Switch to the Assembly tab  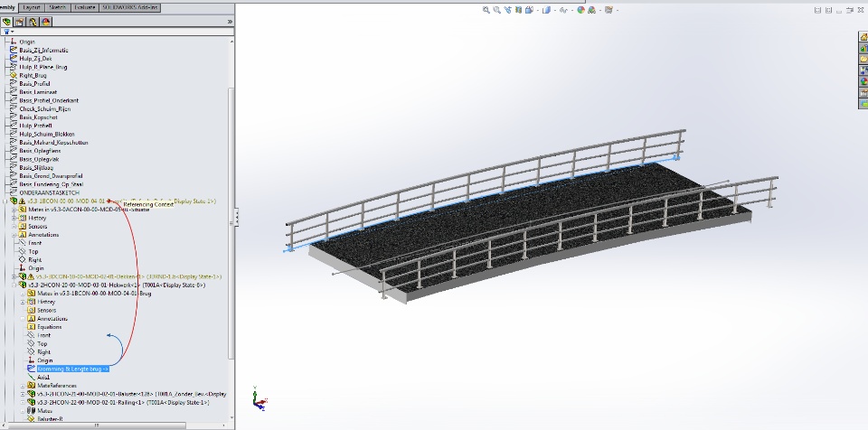coord(8,7)
